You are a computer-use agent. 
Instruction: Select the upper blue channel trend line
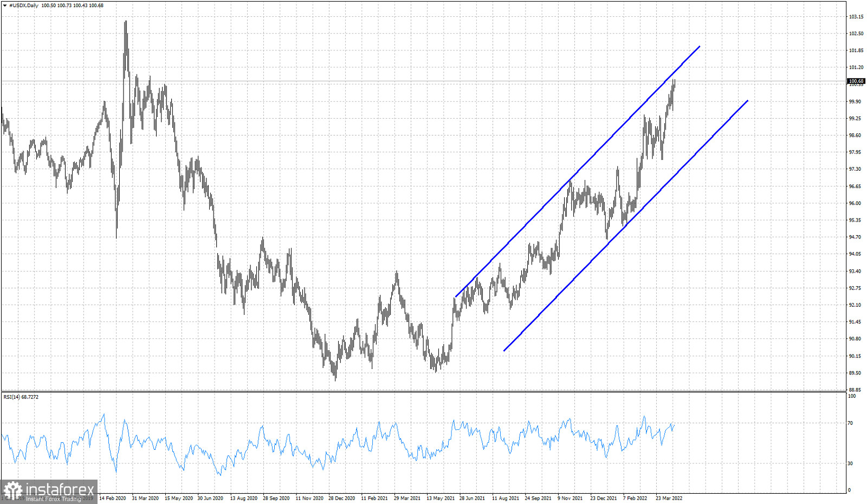pyautogui.click(x=578, y=171)
